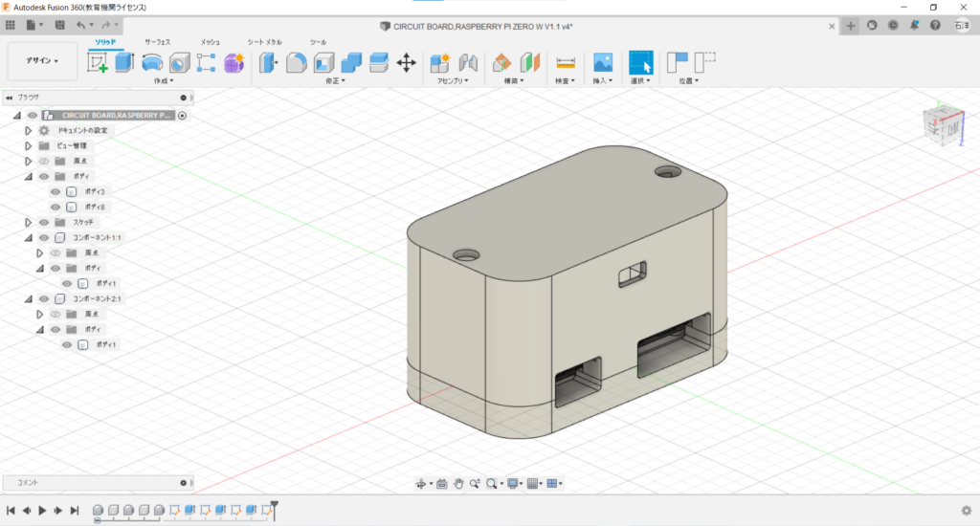The width and height of the screenshot is (980, 526).
Task: Open the 選択 menu label
Action: (640, 81)
